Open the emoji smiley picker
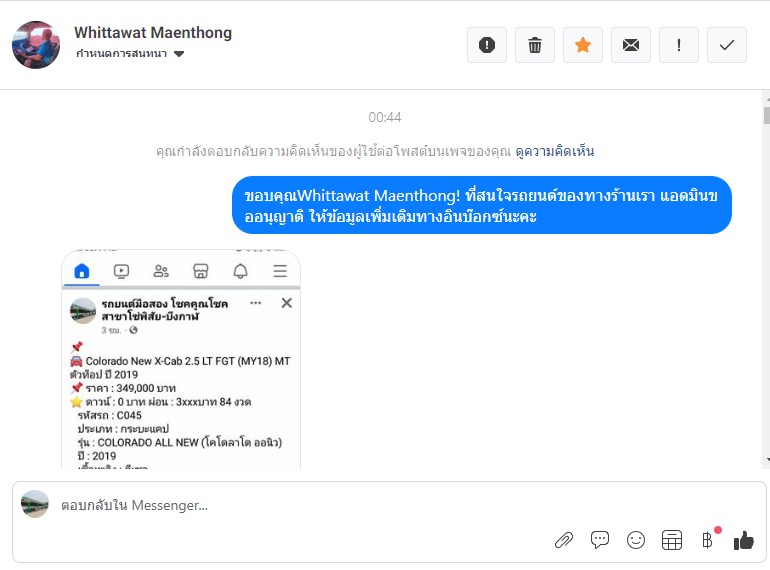 pyautogui.click(x=636, y=540)
